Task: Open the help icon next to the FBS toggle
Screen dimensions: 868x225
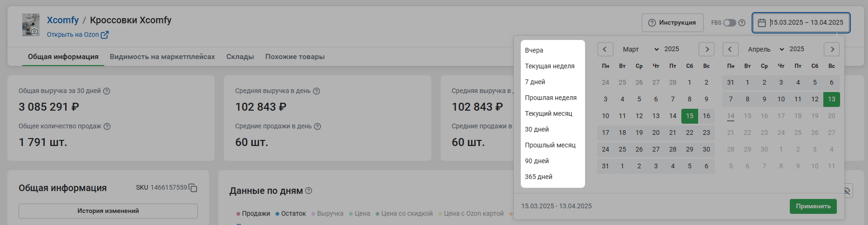Action: 742,23
